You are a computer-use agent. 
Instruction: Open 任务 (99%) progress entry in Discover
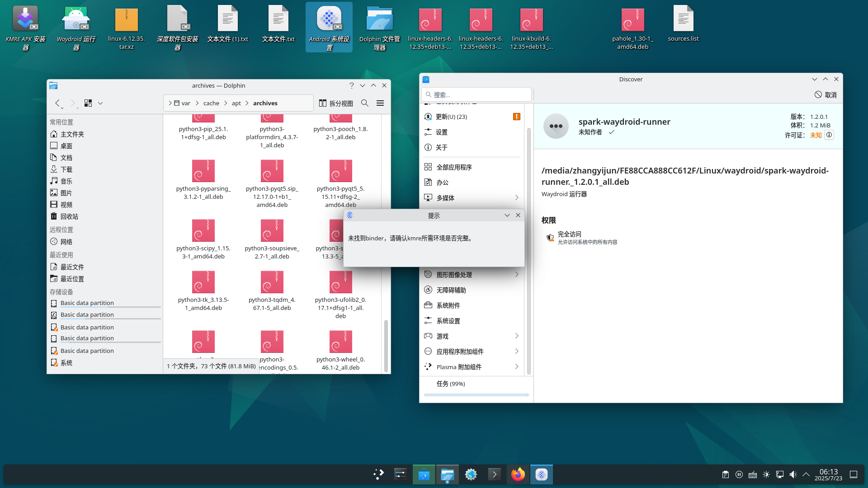click(x=476, y=384)
